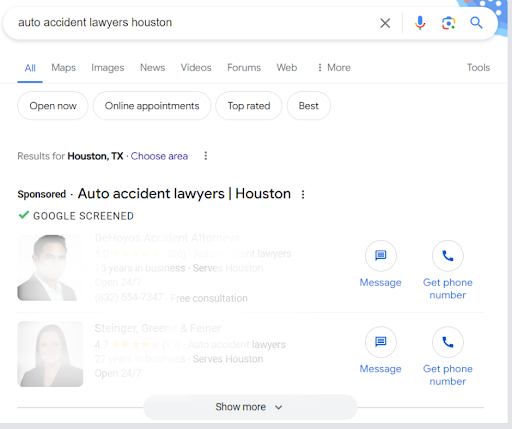Submit search with the magnifying glass icon
Viewport: 512px width, 429px height.
click(476, 23)
